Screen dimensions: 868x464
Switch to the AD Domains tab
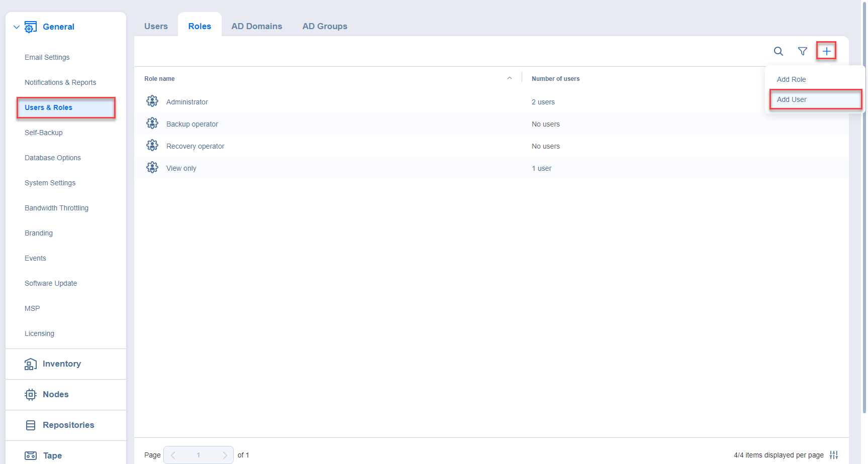tap(256, 26)
